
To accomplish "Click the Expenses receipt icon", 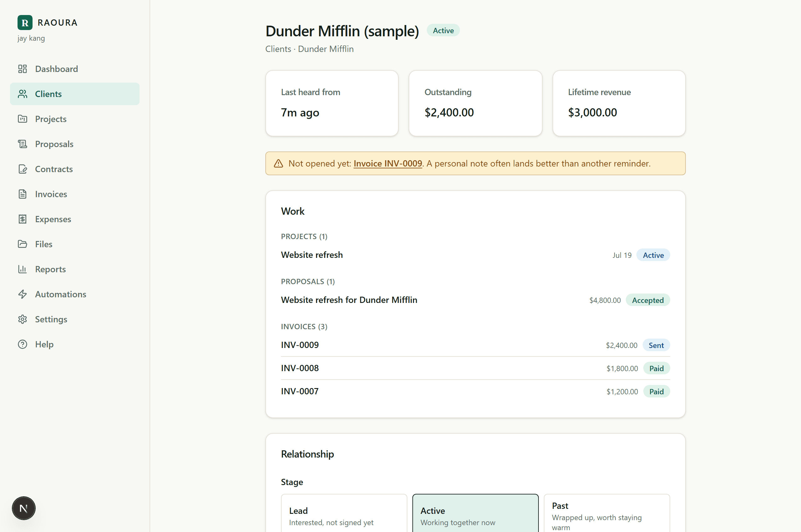I will click(x=23, y=219).
